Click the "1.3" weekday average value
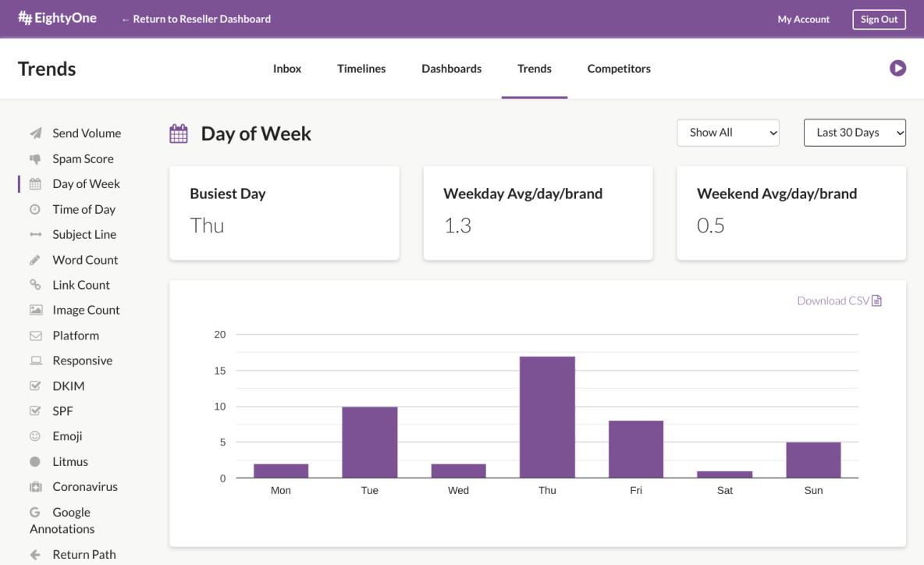The height and width of the screenshot is (565, 924). pyautogui.click(x=458, y=226)
